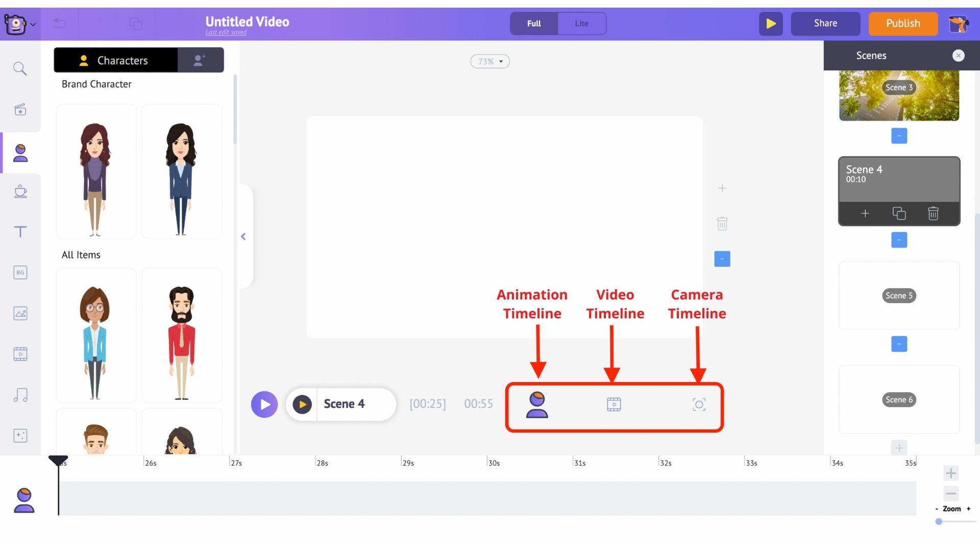
Task: Click the Share button
Action: (825, 23)
